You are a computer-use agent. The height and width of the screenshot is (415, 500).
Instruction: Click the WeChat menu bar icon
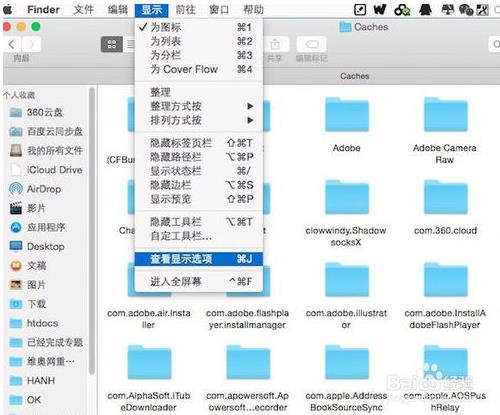click(x=466, y=10)
